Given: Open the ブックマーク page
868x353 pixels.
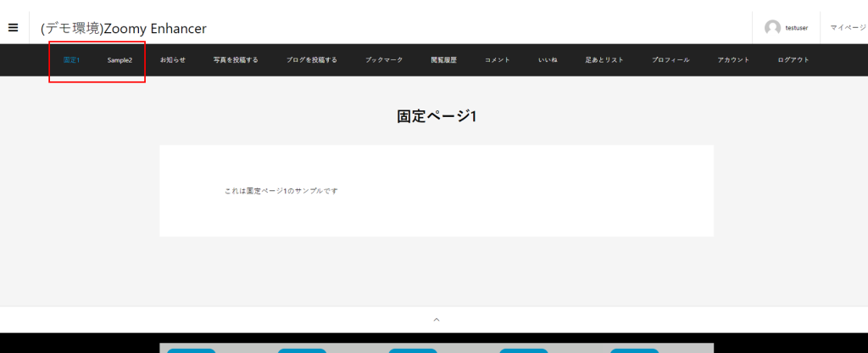Looking at the screenshot, I should (384, 60).
